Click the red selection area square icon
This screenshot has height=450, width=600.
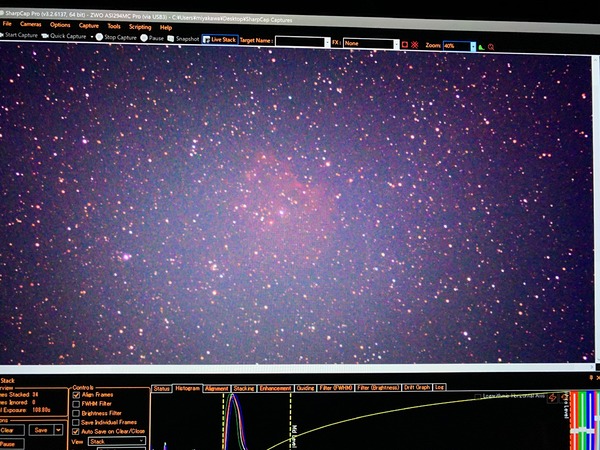pyautogui.click(x=405, y=44)
